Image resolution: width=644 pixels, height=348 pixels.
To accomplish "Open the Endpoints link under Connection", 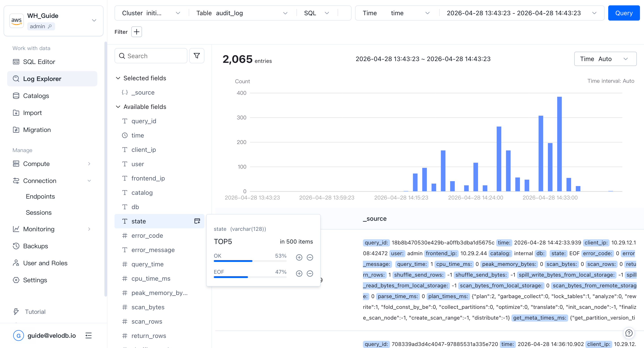I will pyautogui.click(x=40, y=196).
